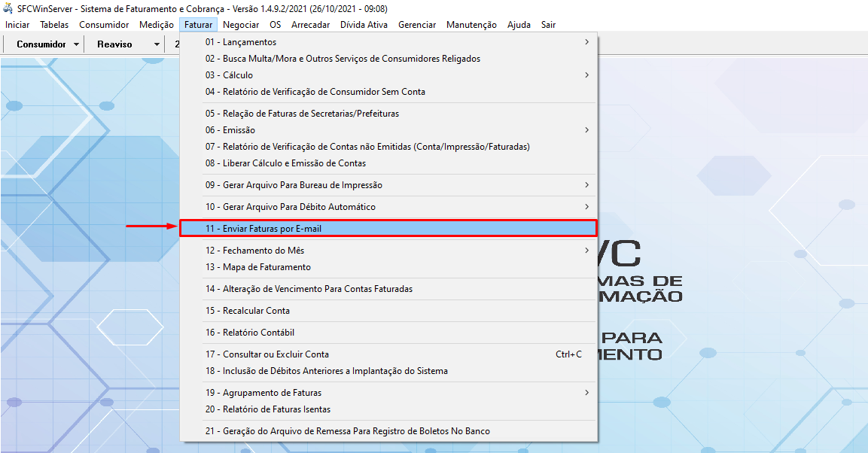Open the Negociar menu
Screen dimensions: 868x453
coord(241,25)
